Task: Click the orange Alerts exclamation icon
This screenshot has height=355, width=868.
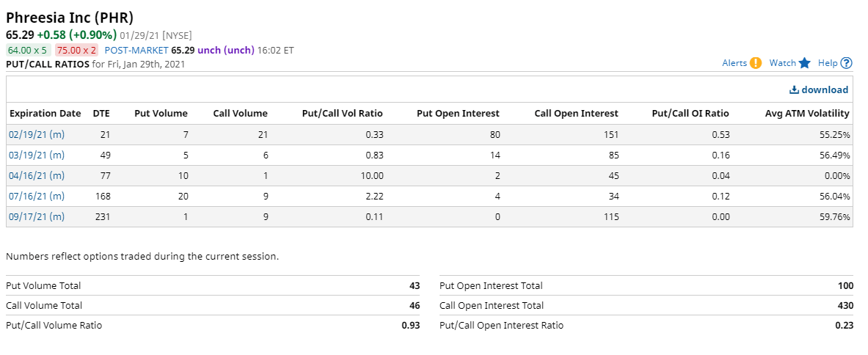Action: (756, 63)
